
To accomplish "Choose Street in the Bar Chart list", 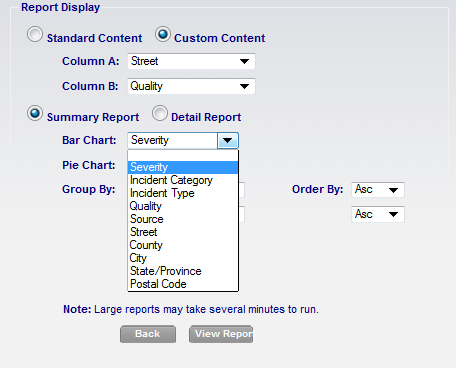I will pos(183,232).
